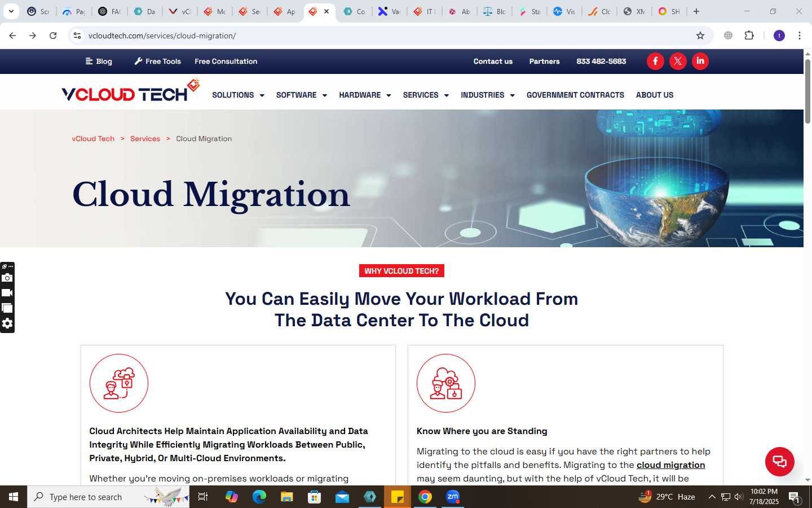This screenshot has width=812, height=508.
Task: Switch to the Vis browser tab
Action: pos(564,11)
